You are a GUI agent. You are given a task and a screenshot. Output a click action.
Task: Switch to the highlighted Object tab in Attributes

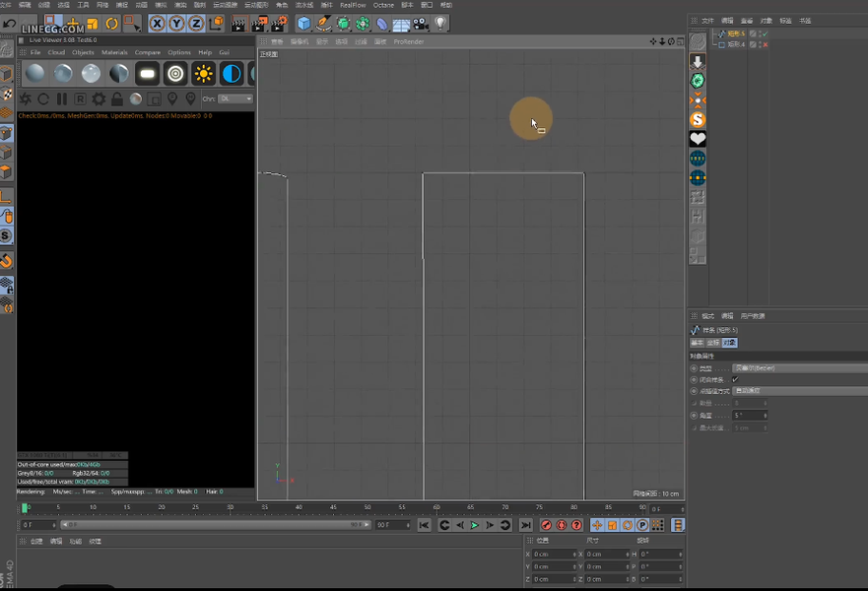[730, 343]
